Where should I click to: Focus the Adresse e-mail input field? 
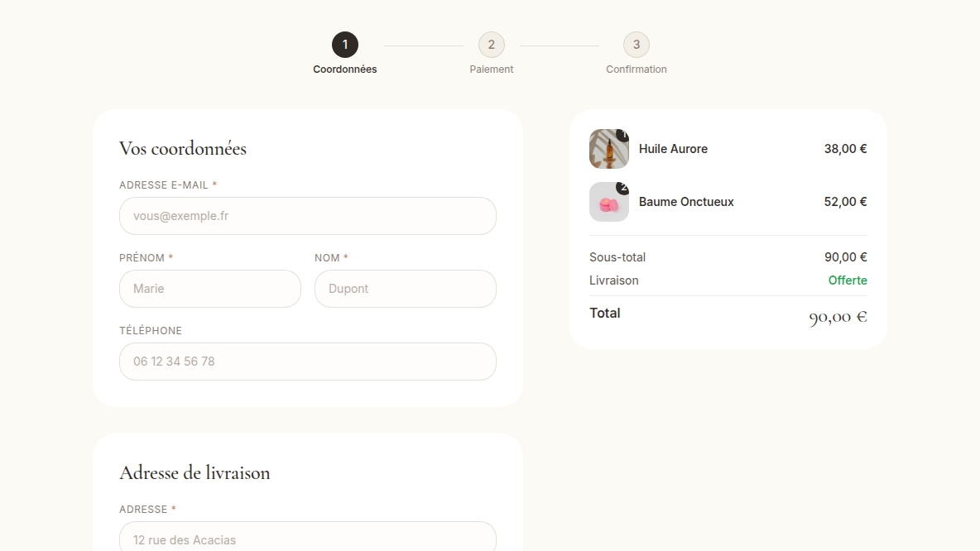pos(308,216)
